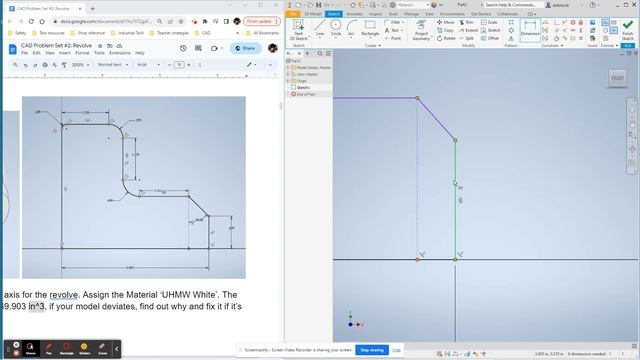The width and height of the screenshot is (640, 360).
Task: Click the Share button in Google Docs
Action: 245,48
